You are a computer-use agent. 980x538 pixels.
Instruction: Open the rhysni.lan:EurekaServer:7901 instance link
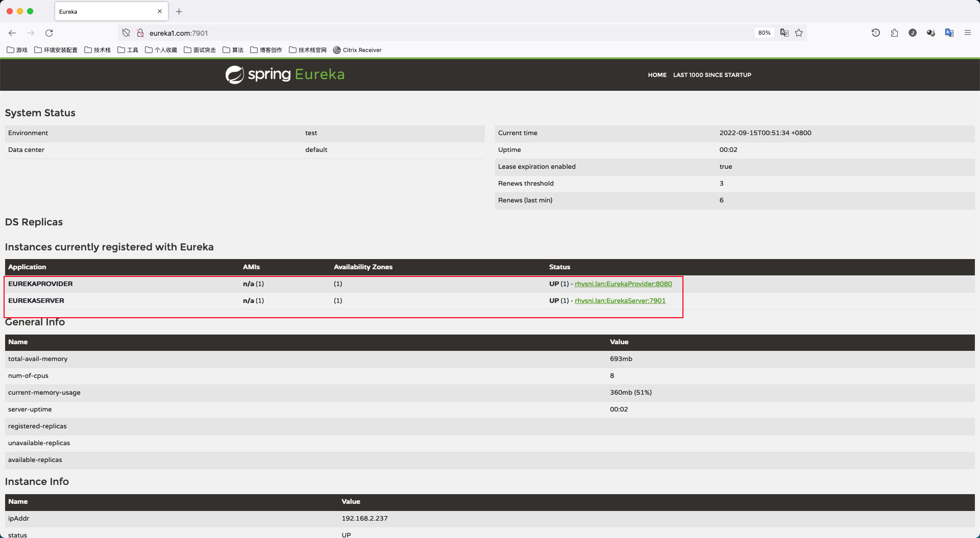[620, 300]
